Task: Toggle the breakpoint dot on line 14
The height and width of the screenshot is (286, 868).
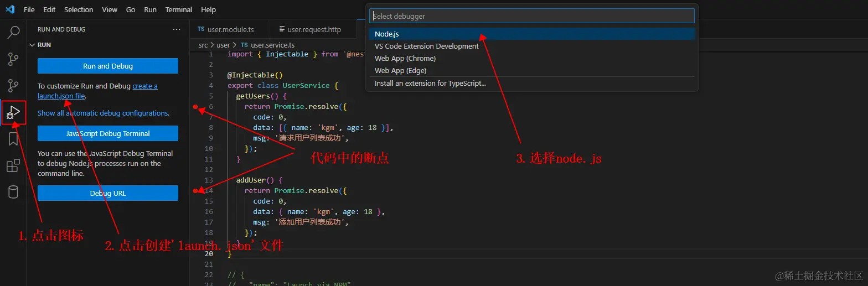Action: (x=195, y=191)
